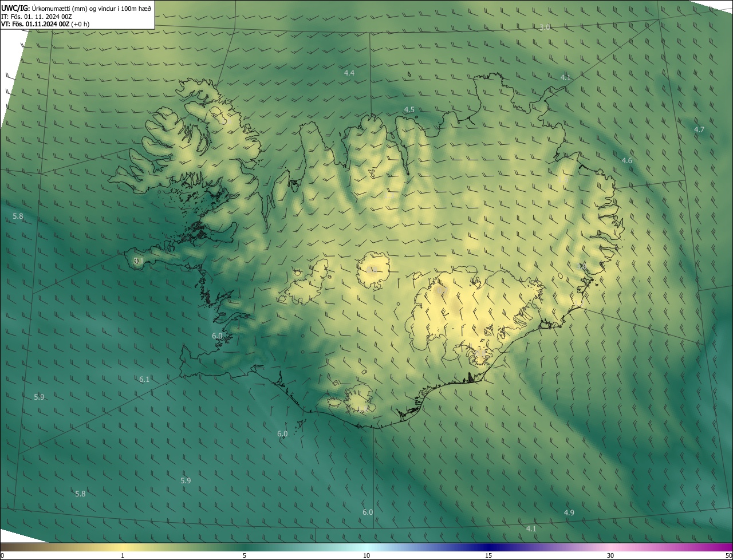Click the '4.6' value label on the map
The image size is (733, 560).
627,160
